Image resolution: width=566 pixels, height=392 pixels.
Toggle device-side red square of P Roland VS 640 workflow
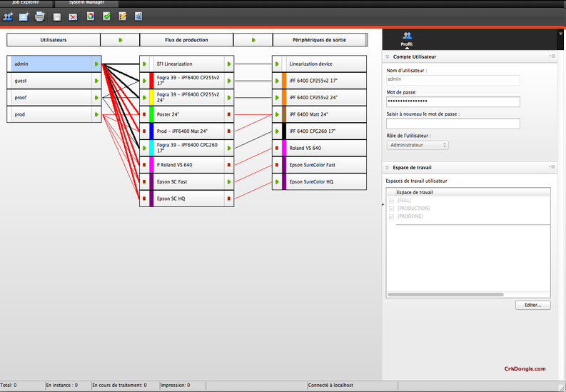(x=229, y=165)
